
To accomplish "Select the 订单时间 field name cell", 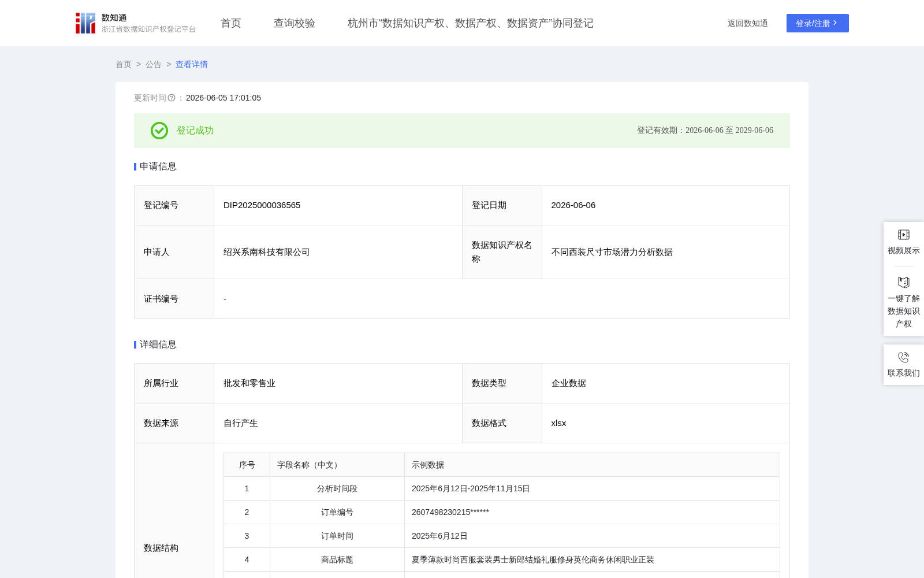I will [337, 536].
